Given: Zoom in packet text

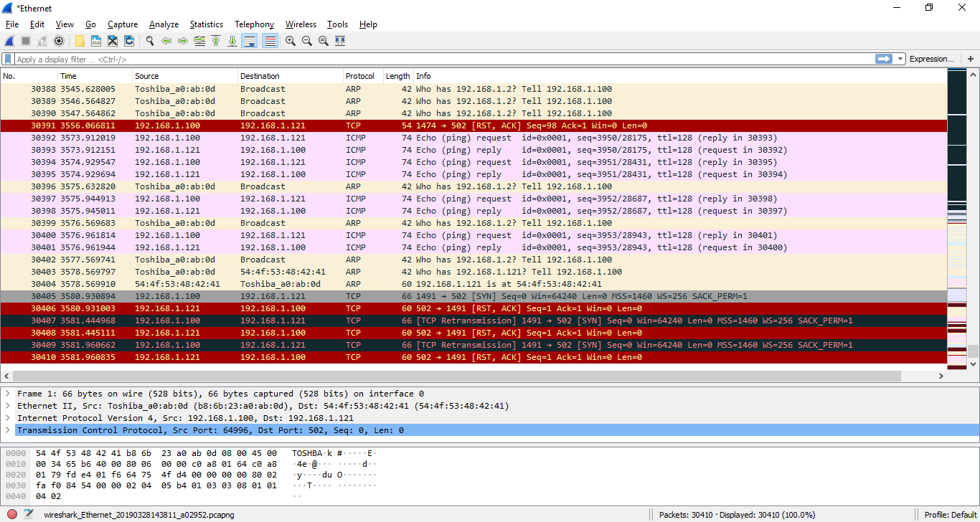Looking at the screenshot, I should [x=291, y=41].
